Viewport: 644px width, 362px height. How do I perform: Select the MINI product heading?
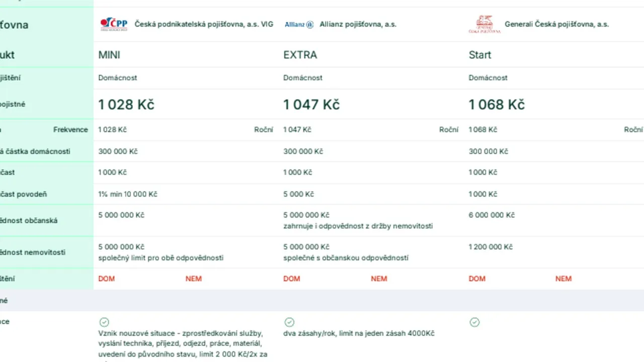(109, 55)
